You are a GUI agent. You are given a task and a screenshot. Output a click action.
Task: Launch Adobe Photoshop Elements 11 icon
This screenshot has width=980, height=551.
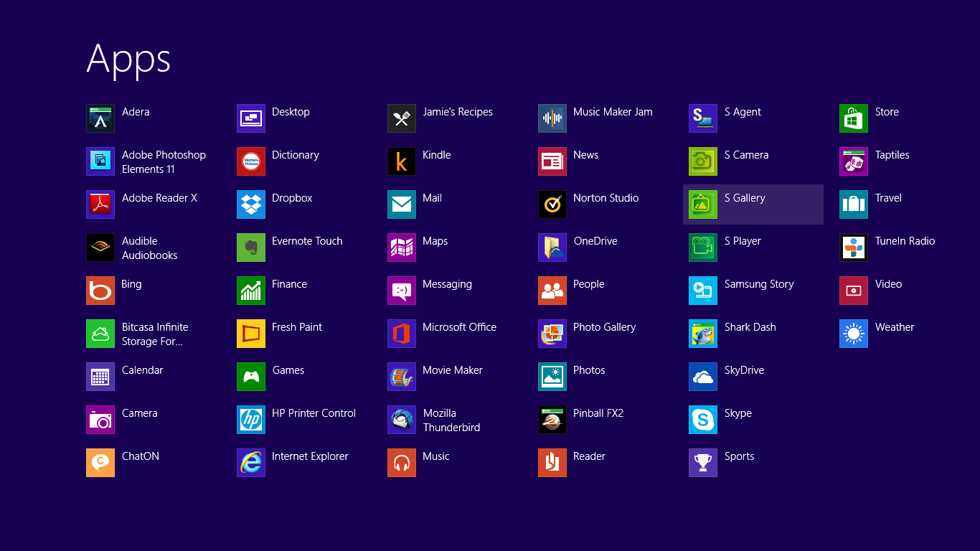tap(100, 161)
